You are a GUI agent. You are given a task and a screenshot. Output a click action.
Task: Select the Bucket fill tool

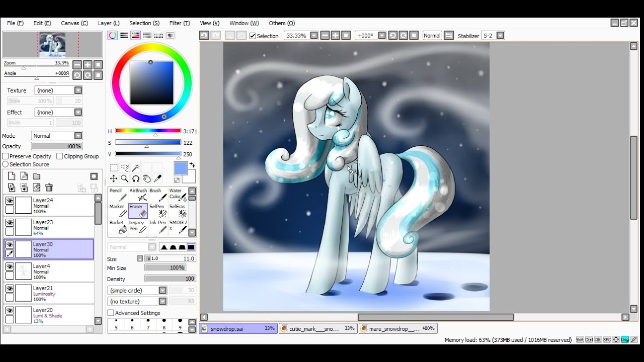coord(118,226)
